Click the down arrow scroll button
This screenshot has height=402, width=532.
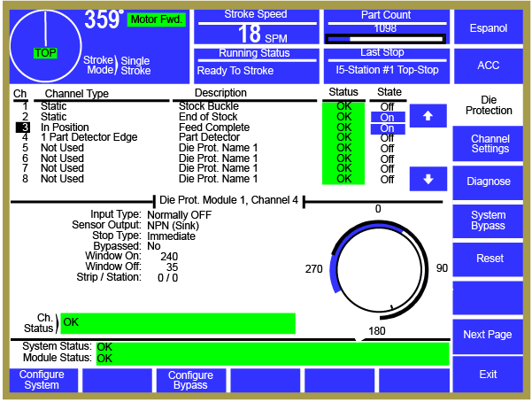(x=428, y=178)
